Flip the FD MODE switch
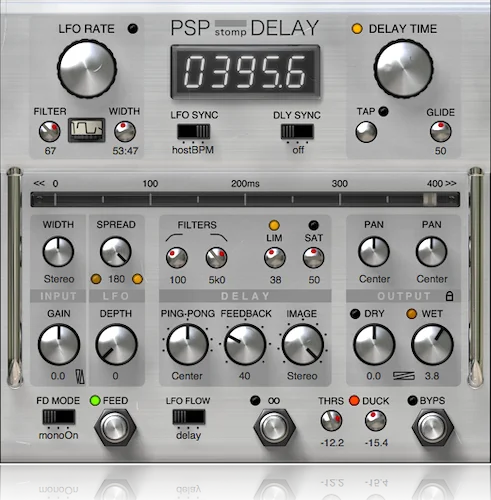491x500 pixels. 59,417
